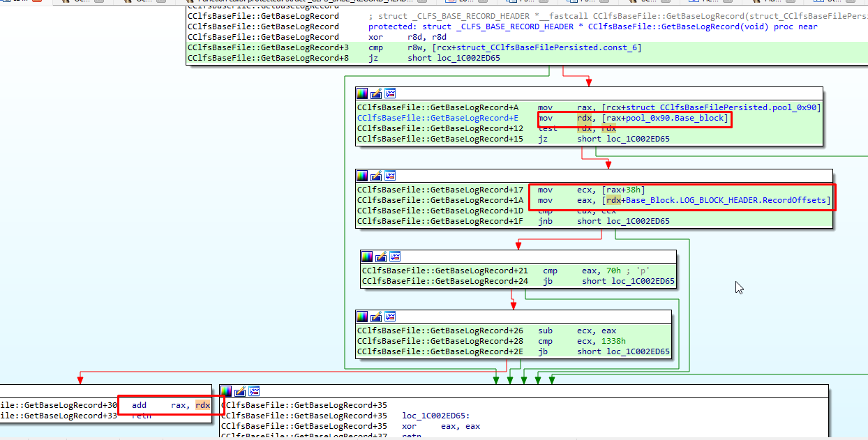Click pencil edit icon on GetBaseLogRecord+21 block
868x440 pixels.
click(381, 257)
